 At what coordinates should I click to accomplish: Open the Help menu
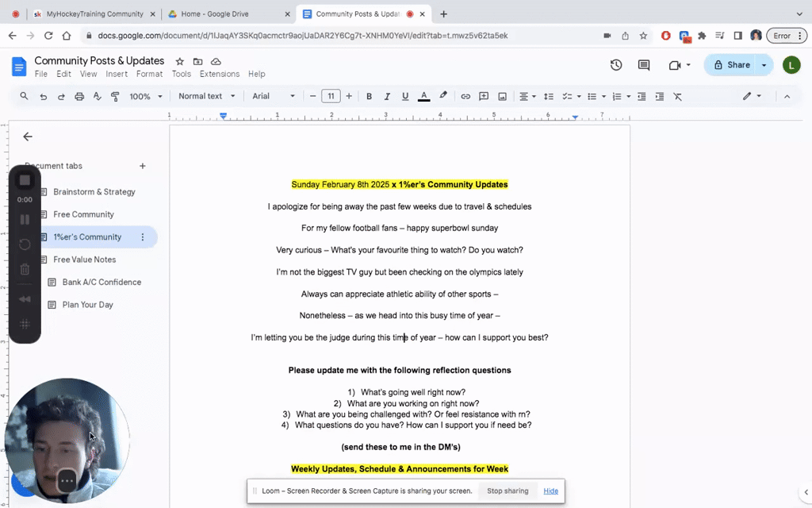256,74
